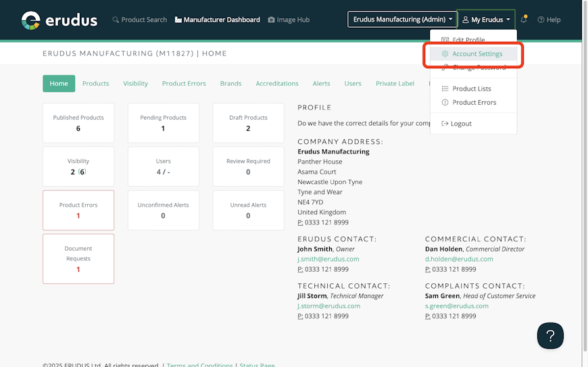Switch to the Product Errors tab

[184, 83]
